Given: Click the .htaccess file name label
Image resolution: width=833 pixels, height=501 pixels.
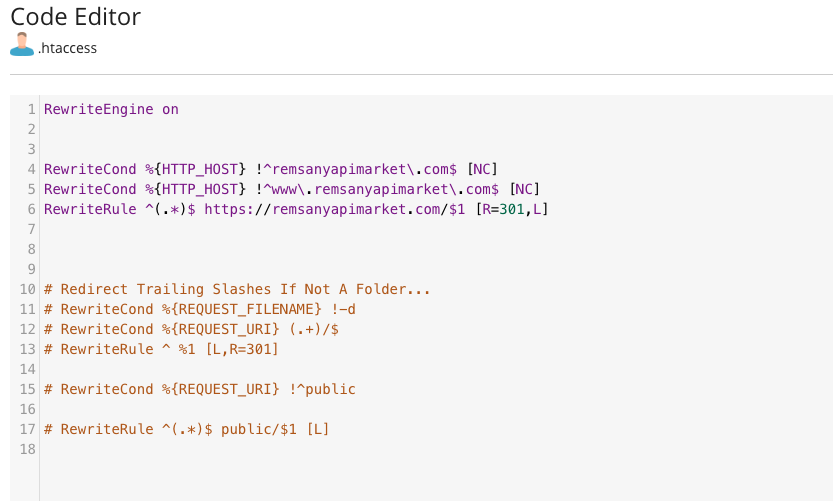Looking at the screenshot, I should tap(67, 48).
